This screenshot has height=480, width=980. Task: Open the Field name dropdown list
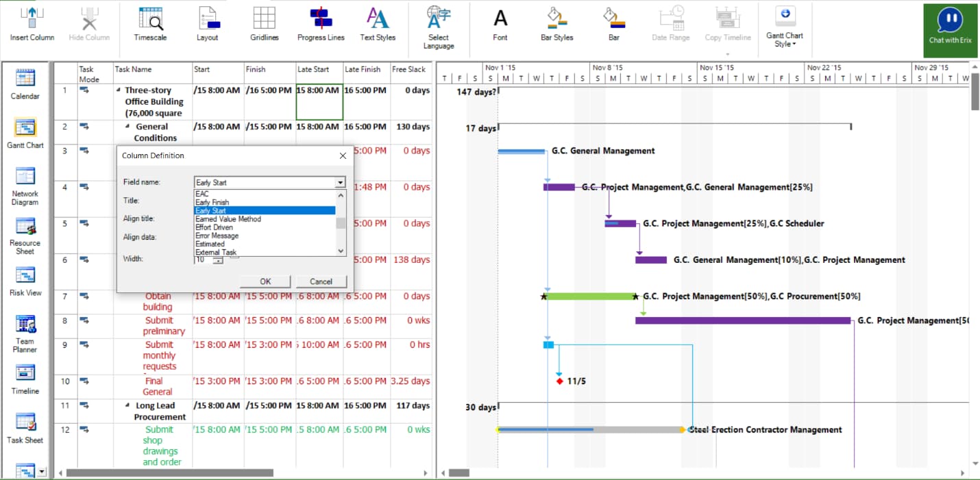tap(340, 182)
